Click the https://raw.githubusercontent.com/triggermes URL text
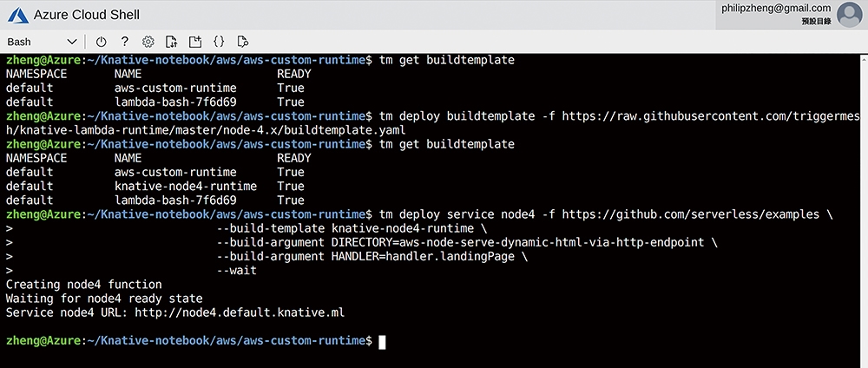 click(x=712, y=116)
